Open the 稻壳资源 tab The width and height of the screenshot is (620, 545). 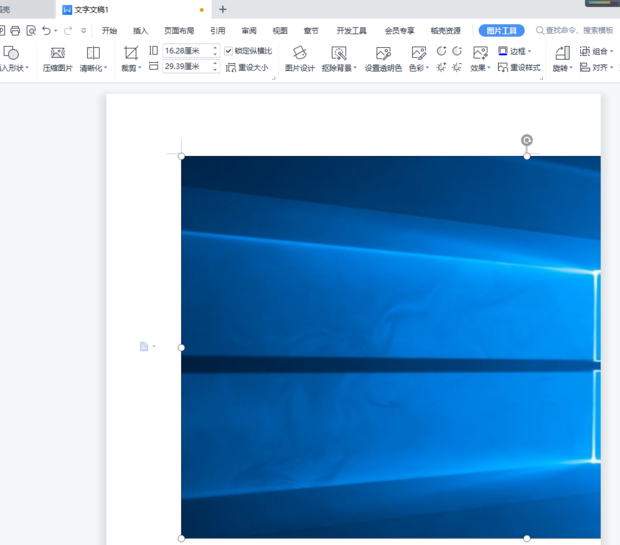pyautogui.click(x=446, y=31)
